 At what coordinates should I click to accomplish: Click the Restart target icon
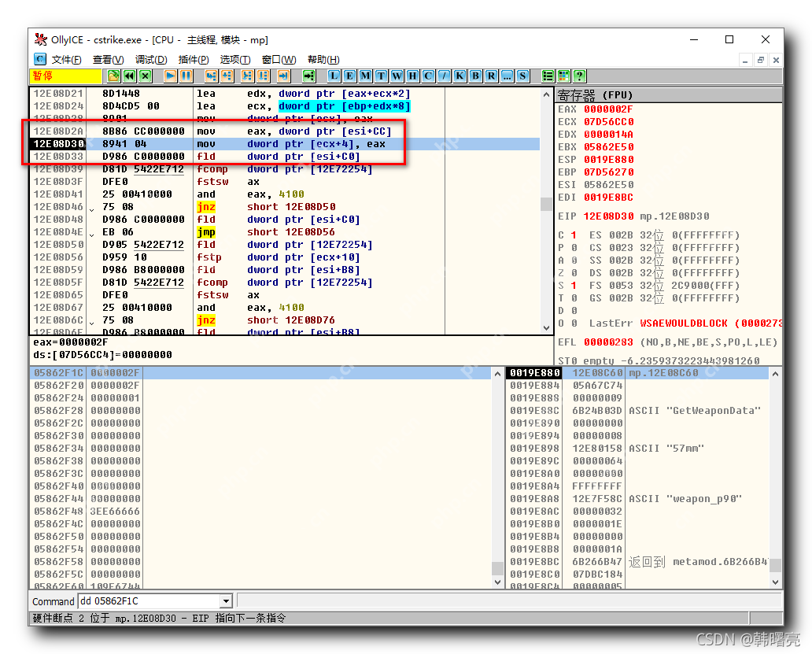pos(127,76)
